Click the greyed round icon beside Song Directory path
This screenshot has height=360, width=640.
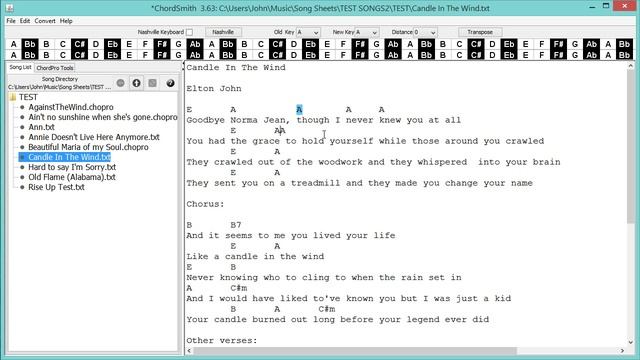[120, 83]
